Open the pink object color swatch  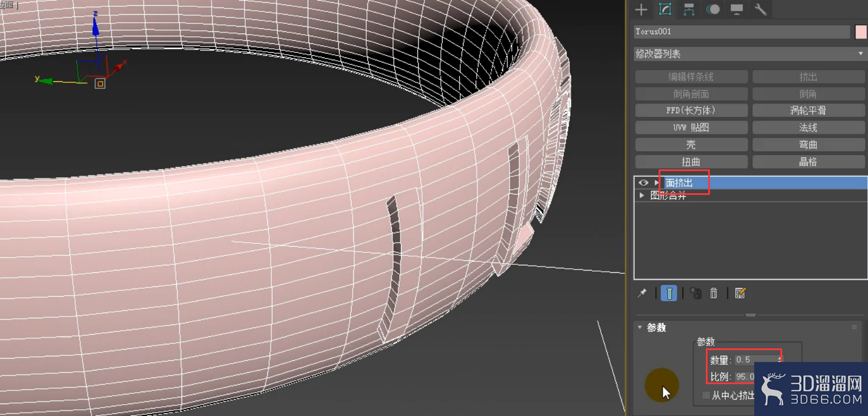[x=861, y=32]
